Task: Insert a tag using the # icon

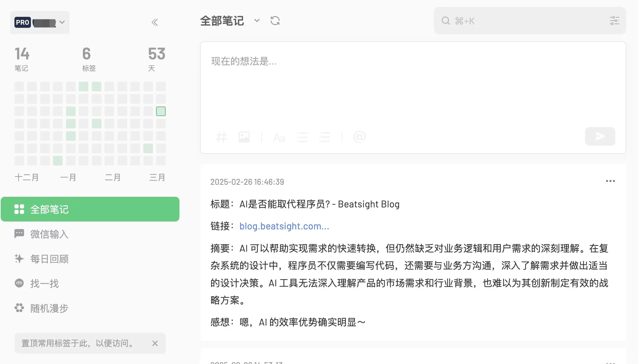Action: click(x=222, y=137)
